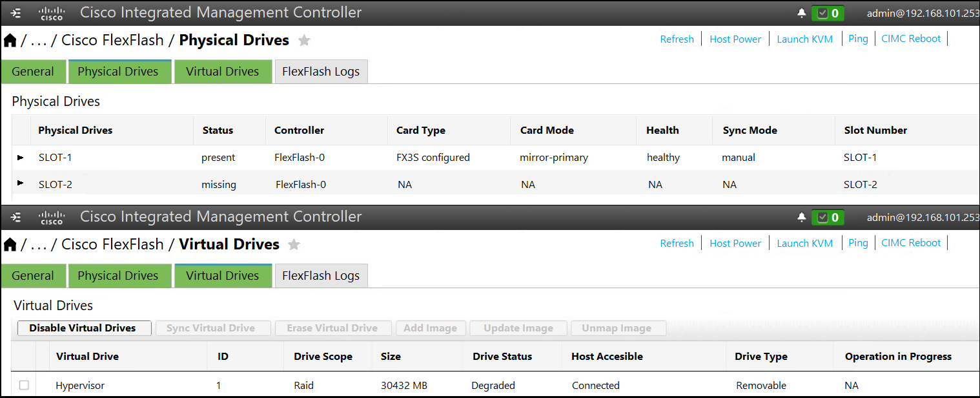Open Host Power on Virtual Drives page
Image resolution: width=980 pixels, height=398 pixels.
(x=735, y=243)
